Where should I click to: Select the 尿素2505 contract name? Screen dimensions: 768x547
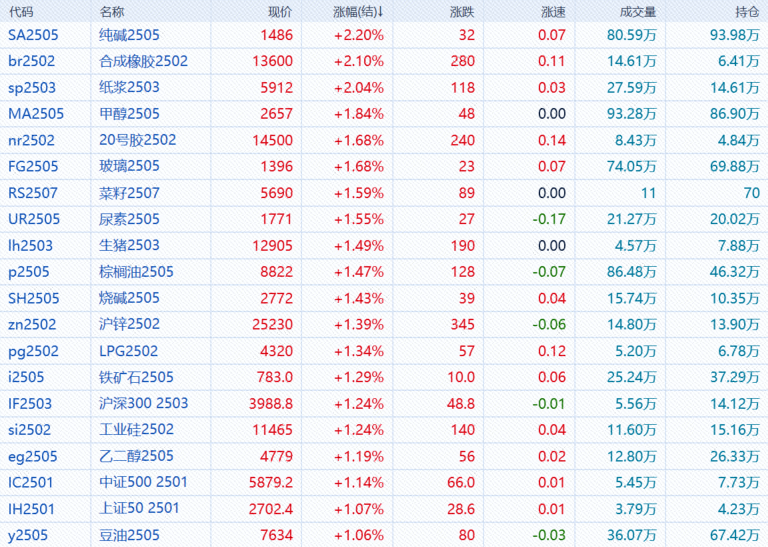click(x=129, y=219)
